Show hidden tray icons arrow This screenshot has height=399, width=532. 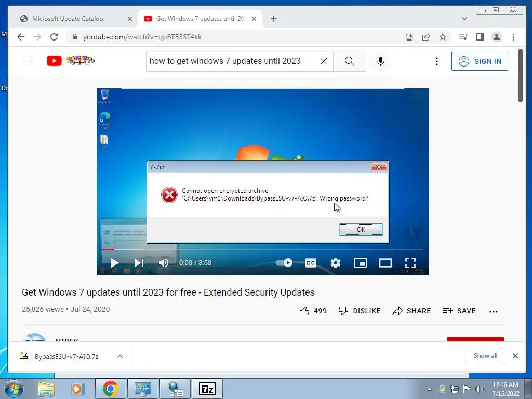(429, 389)
